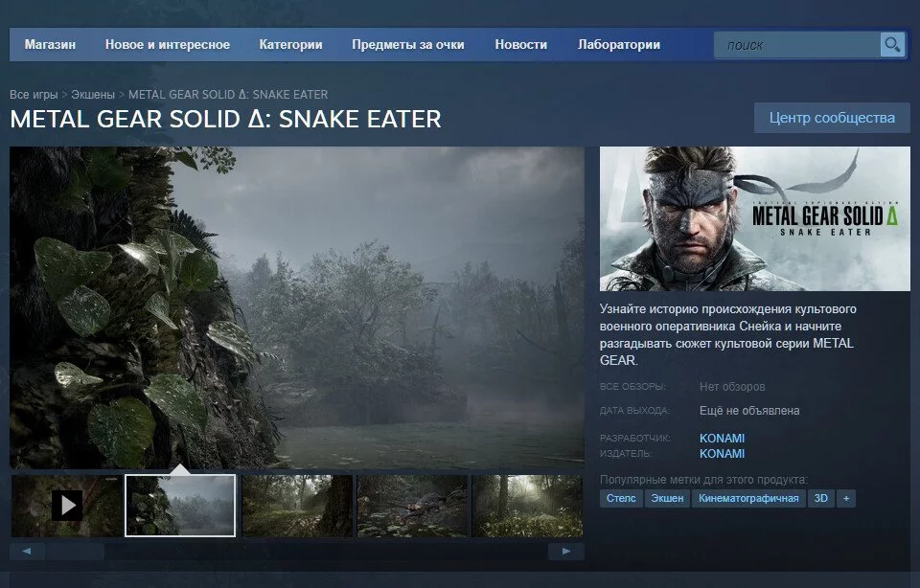Add more tags with plus button

coord(846,498)
